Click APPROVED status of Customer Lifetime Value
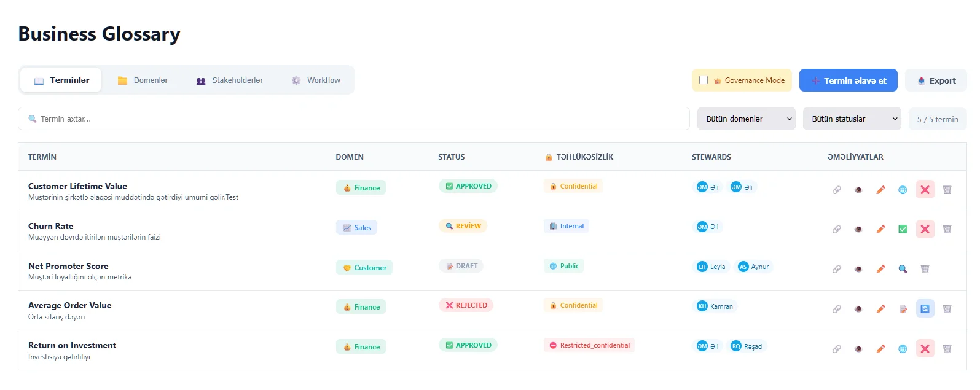 click(x=468, y=186)
